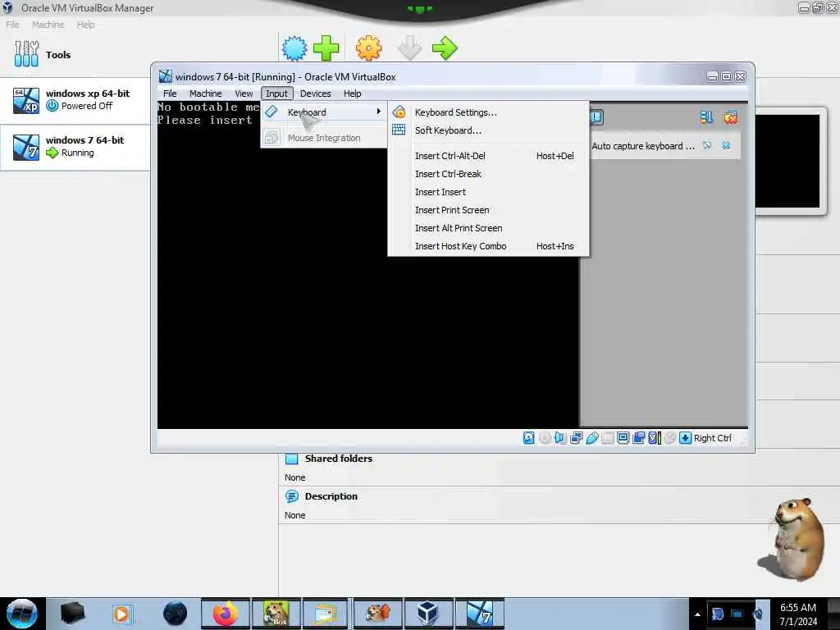This screenshot has height=630, width=840.
Task: Open Firefox from the taskbar
Action: coord(225,614)
